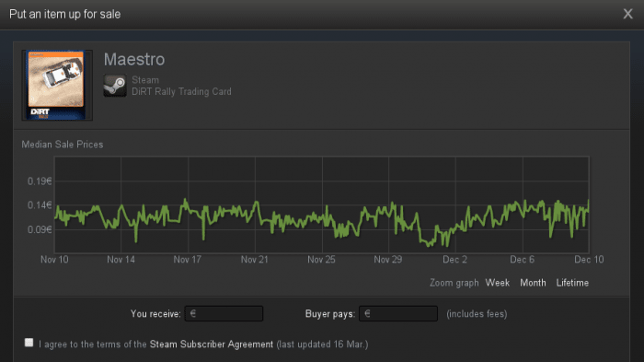
Task: Click the (includes fees) note
Action: pos(477,314)
